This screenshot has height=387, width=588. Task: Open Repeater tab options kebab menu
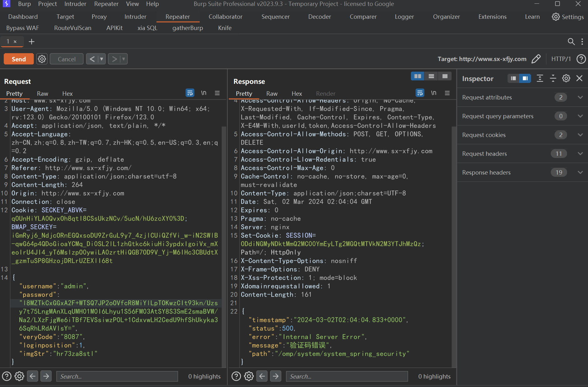click(x=582, y=41)
